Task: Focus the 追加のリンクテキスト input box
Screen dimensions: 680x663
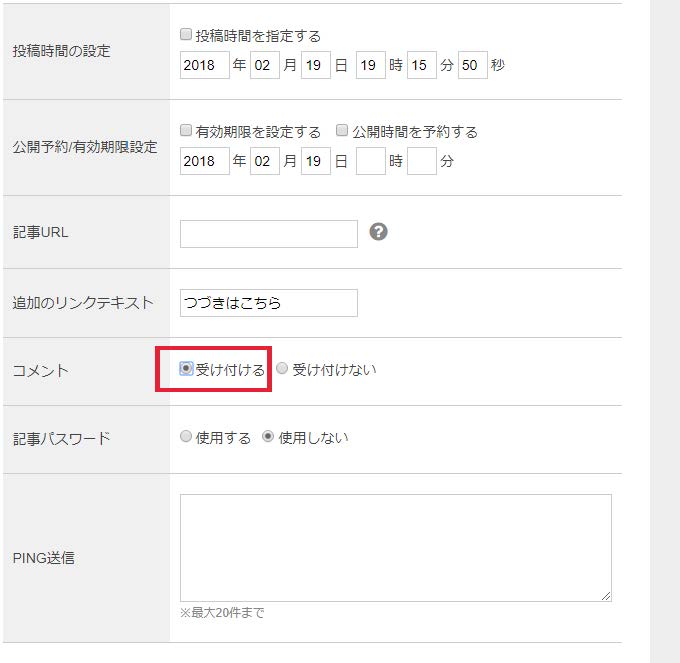Action: point(268,303)
